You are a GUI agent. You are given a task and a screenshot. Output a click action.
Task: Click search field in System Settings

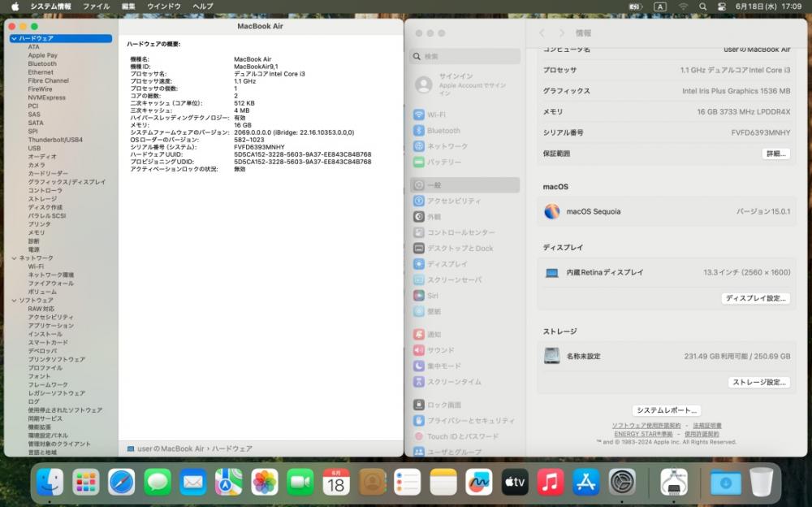465,56
